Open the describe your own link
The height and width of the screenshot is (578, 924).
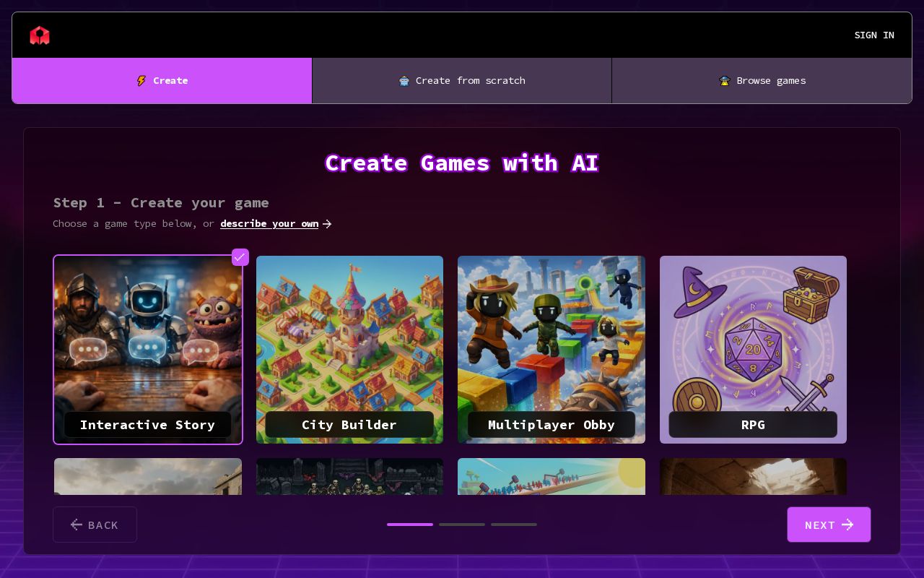269,224
